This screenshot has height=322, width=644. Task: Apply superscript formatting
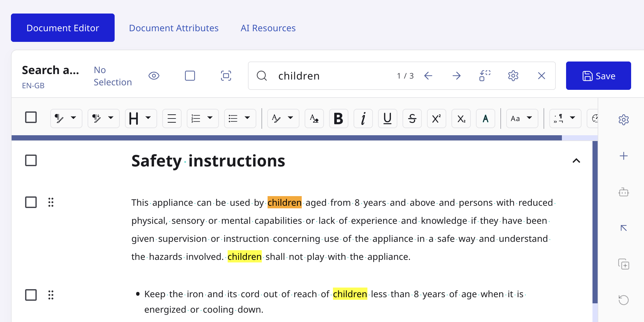click(x=437, y=118)
